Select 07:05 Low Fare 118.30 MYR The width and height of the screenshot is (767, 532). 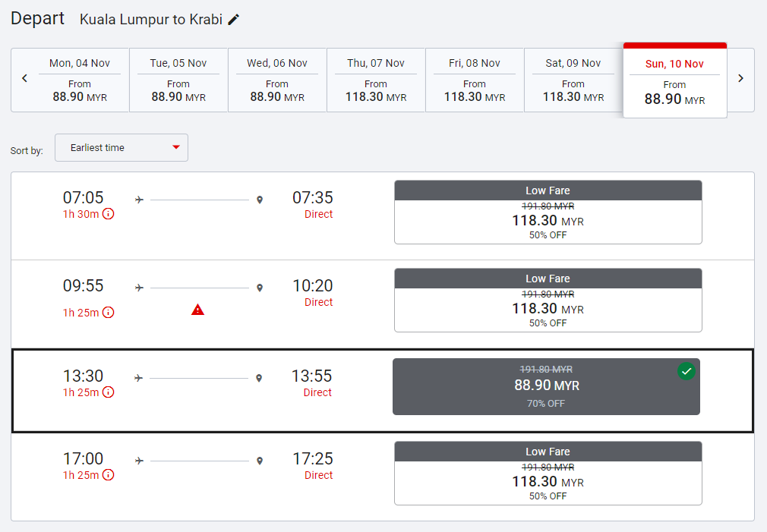pos(548,212)
